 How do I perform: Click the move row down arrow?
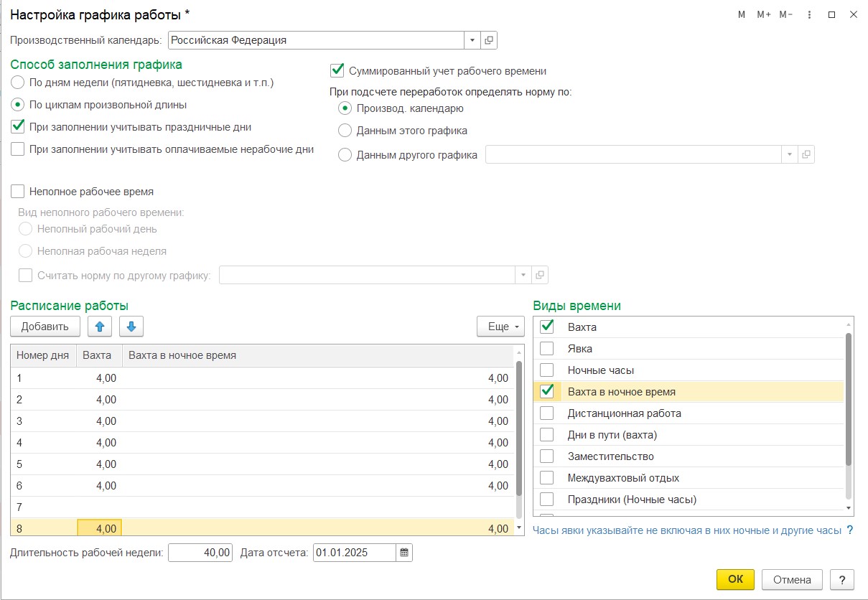131,327
